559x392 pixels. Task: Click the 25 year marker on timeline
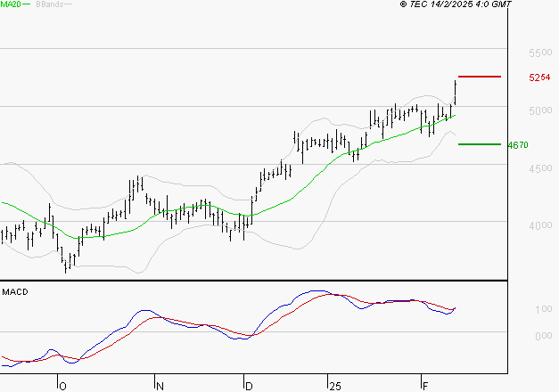coord(335,387)
